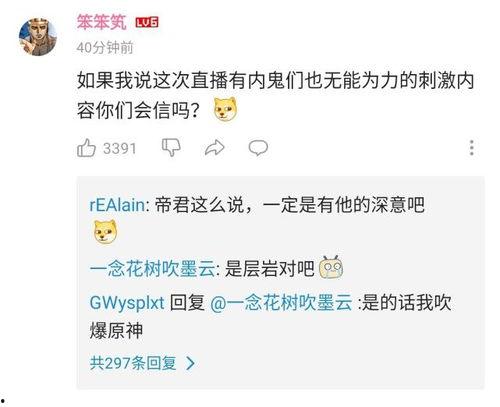
Task: Click the LV6 level badge
Action: coord(147,22)
